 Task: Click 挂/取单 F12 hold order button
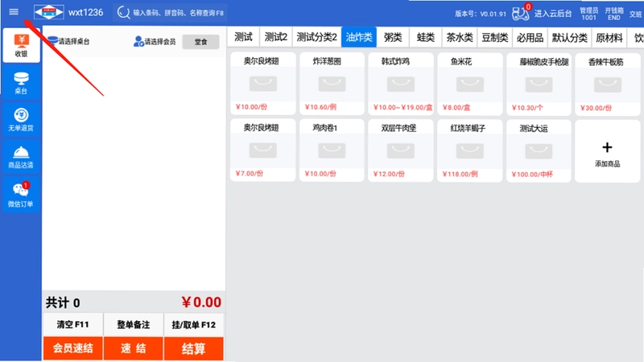[193, 325]
